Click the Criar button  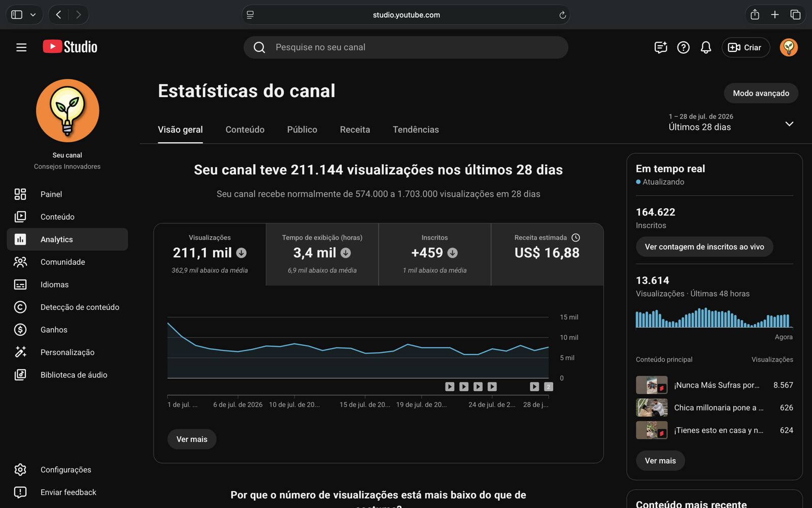tap(746, 47)
